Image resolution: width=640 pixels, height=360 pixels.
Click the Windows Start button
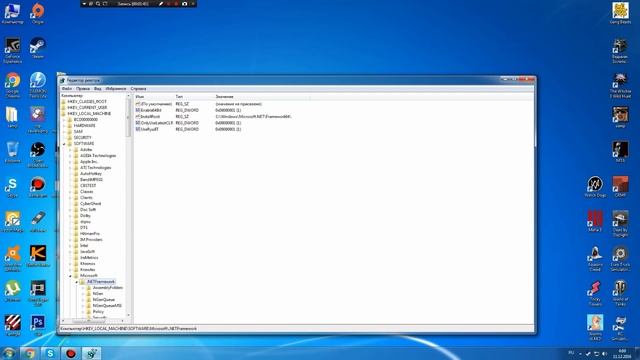(x=8, y=353)
